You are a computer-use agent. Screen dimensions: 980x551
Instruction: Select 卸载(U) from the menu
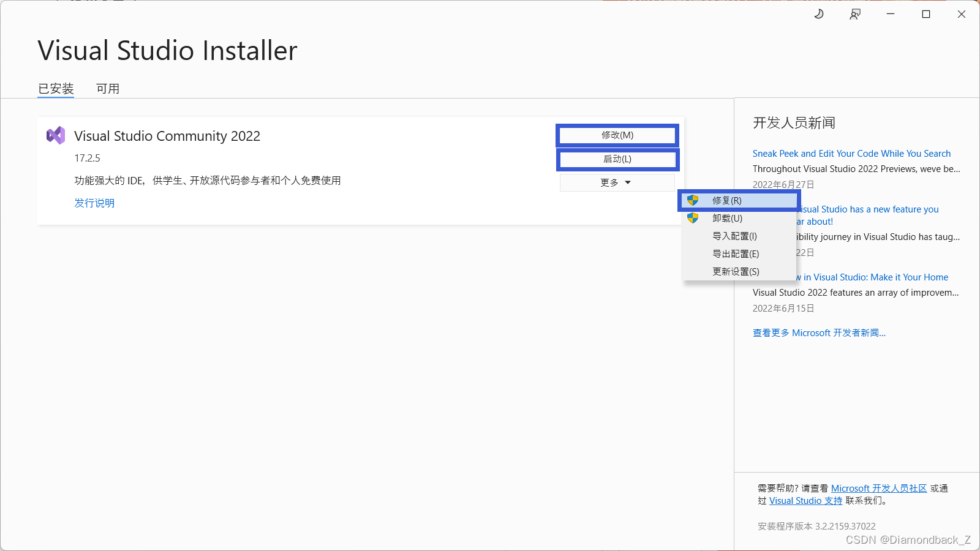click(739, 218)
